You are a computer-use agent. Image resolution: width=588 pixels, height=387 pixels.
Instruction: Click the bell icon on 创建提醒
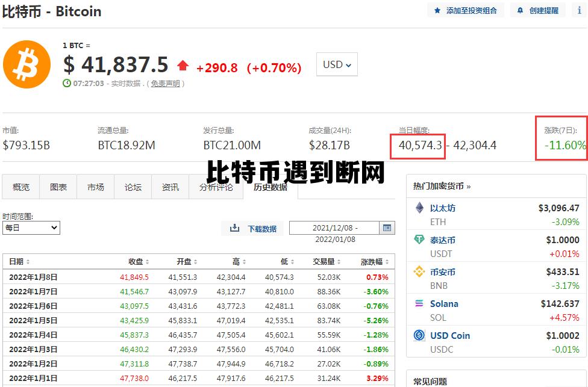518,10
